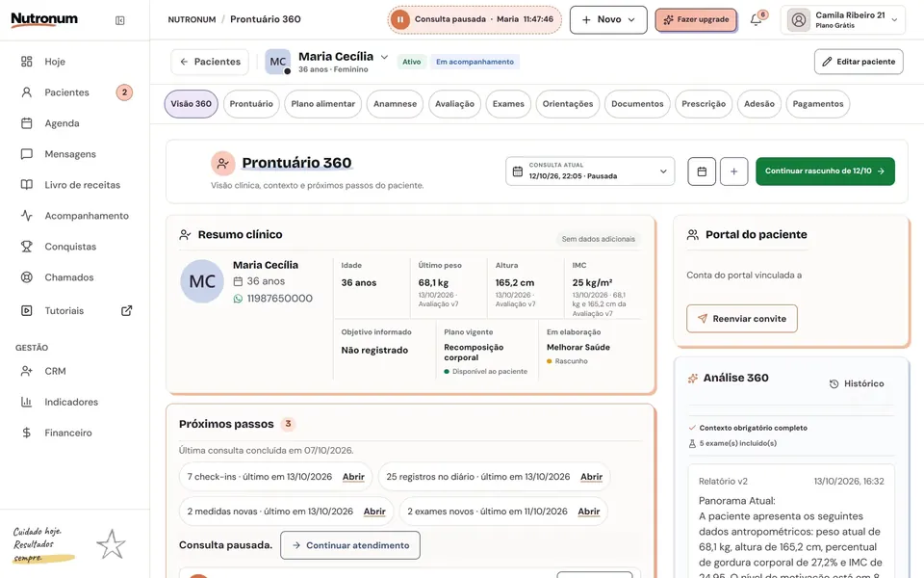Open the Novo dropdown

(608, 19)
